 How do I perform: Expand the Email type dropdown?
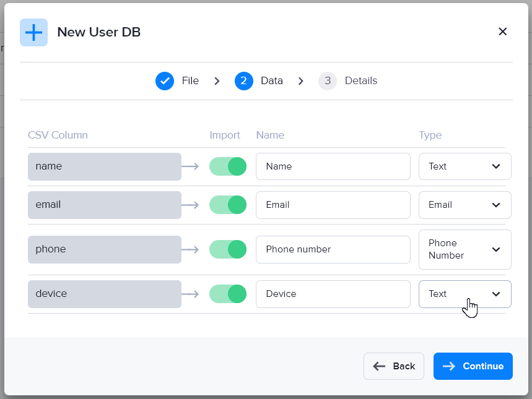[x=464, y=205]
